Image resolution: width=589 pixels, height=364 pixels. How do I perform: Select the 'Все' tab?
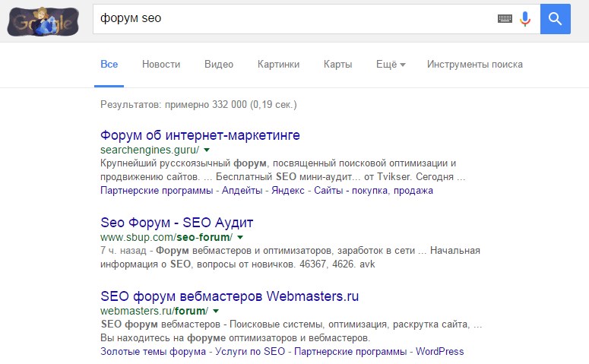click(x=109, y=65)
